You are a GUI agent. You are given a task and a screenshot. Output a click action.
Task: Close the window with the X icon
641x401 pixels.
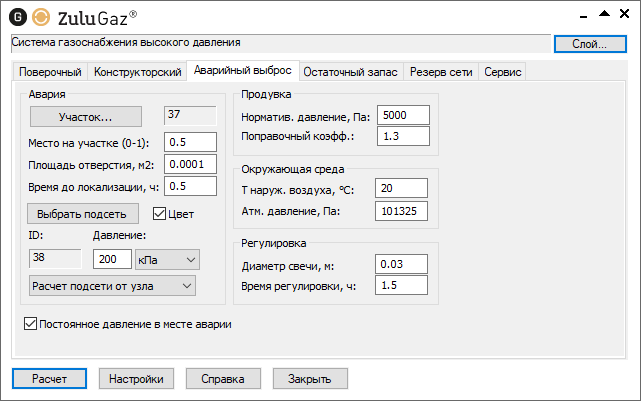tap(624, 14)
